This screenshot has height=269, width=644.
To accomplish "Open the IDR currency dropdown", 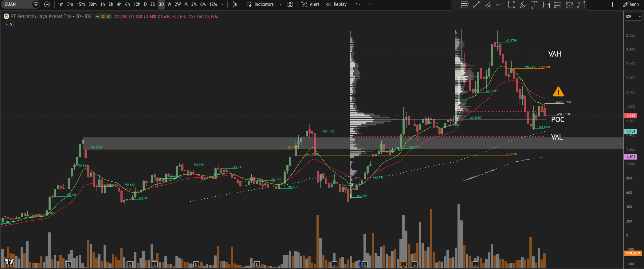I will (633, 17).
